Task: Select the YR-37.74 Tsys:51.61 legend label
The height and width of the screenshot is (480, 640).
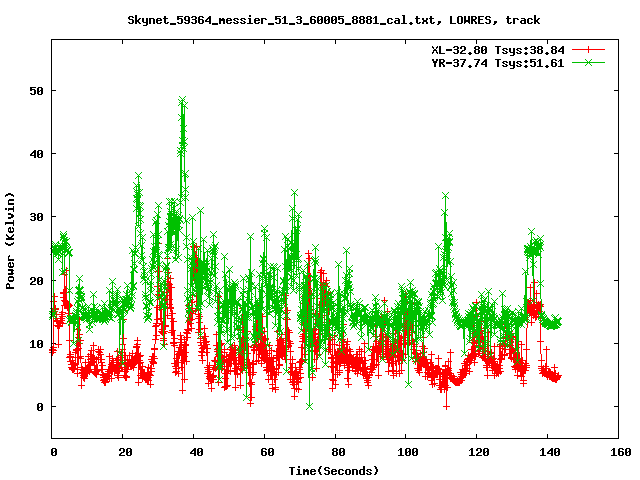Action: tap(498, 63)
